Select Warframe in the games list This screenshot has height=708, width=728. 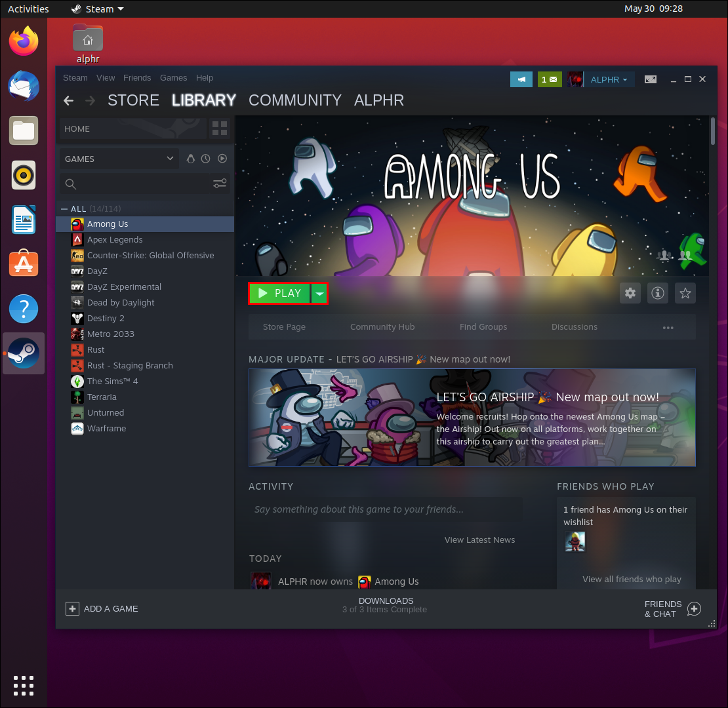click(145, 428)
